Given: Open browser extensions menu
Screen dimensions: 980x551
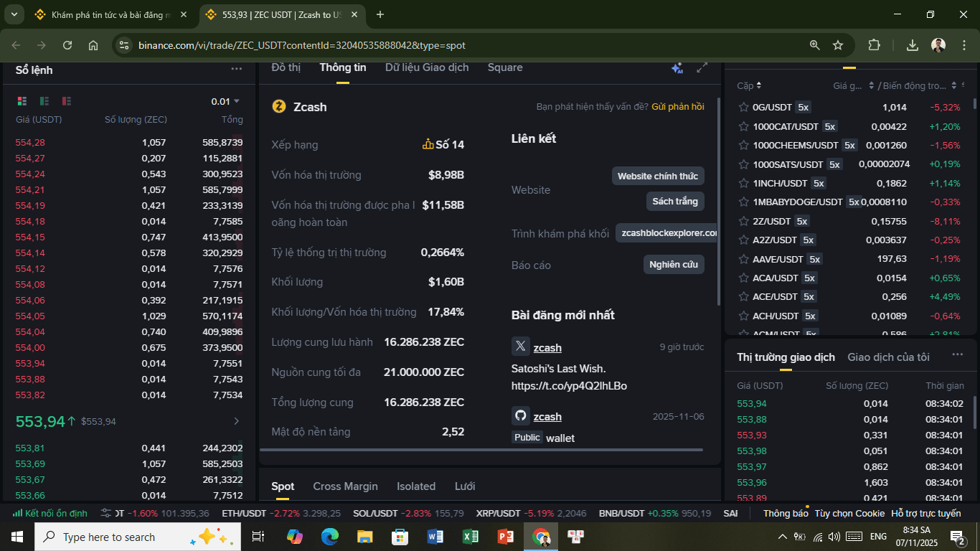Looking at the screenshot, I should (874, 45).
